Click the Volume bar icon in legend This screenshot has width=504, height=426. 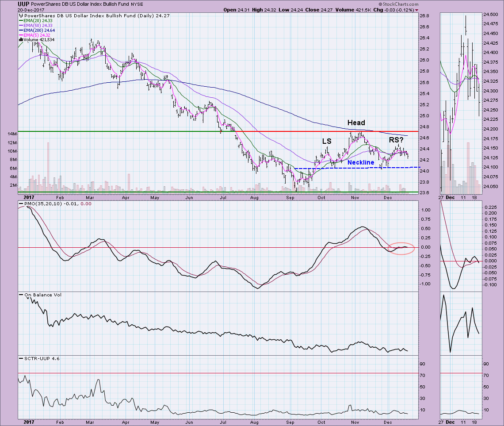(20, 39)
